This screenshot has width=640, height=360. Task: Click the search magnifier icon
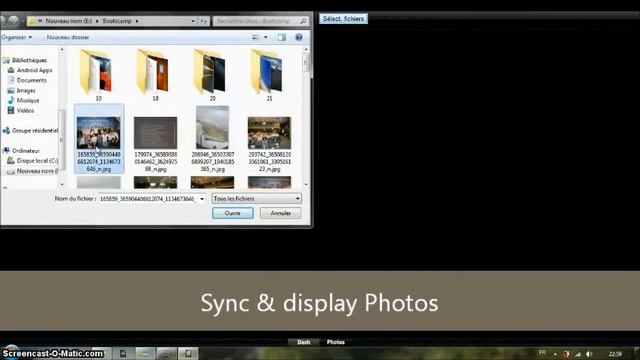[x=304, y=21]
